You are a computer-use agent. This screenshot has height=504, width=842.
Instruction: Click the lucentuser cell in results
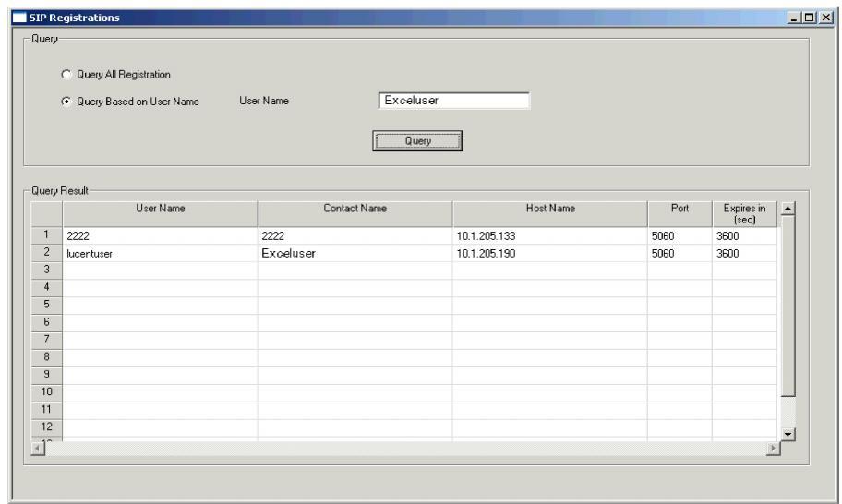(x=160, y=254)
